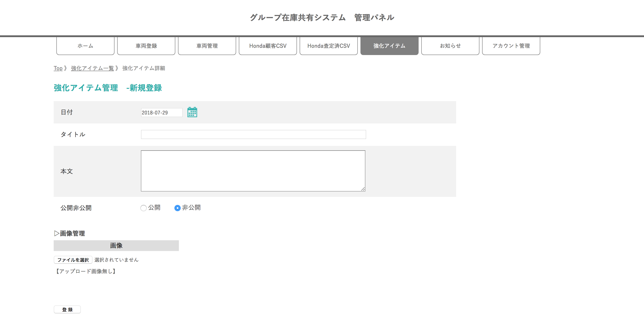644x336 pixels.
Task: Click inside the 本文 text area
Action: [x=253, y=170]
